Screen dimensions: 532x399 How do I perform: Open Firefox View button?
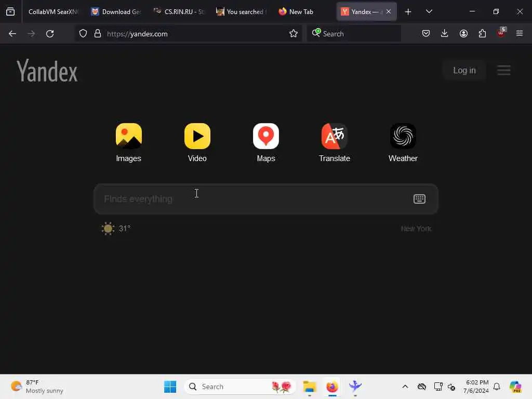[x=10, y=11]
